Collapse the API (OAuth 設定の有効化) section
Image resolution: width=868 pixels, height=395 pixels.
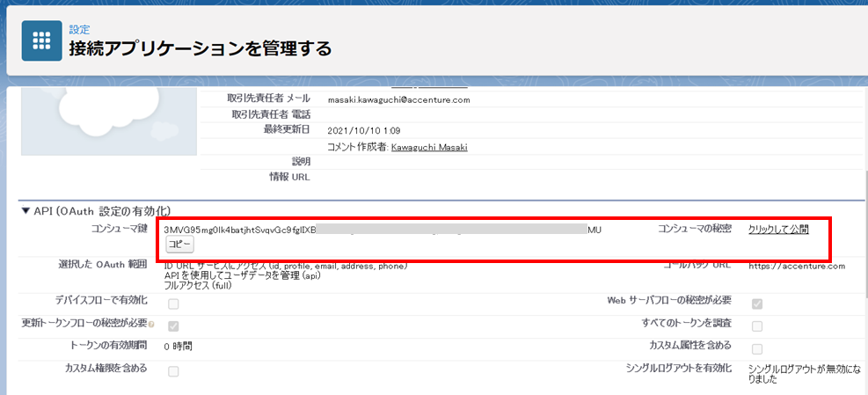tap(26, 211)
